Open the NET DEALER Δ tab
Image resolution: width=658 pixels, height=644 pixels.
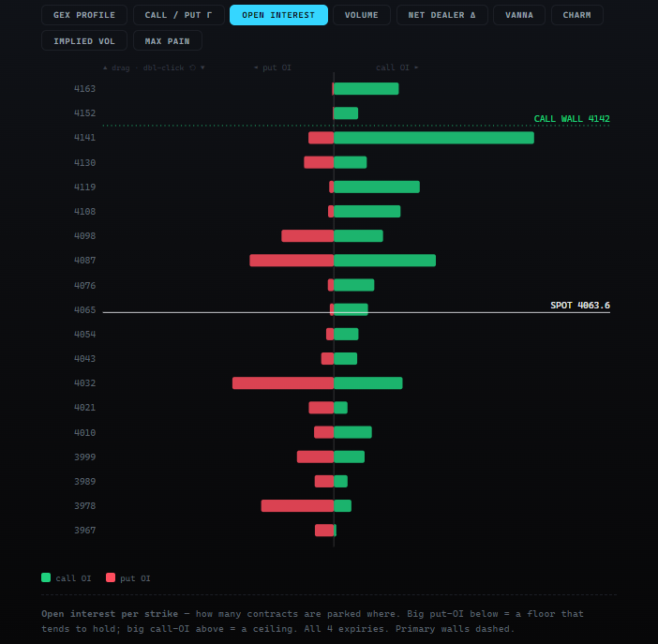point(441,15)
